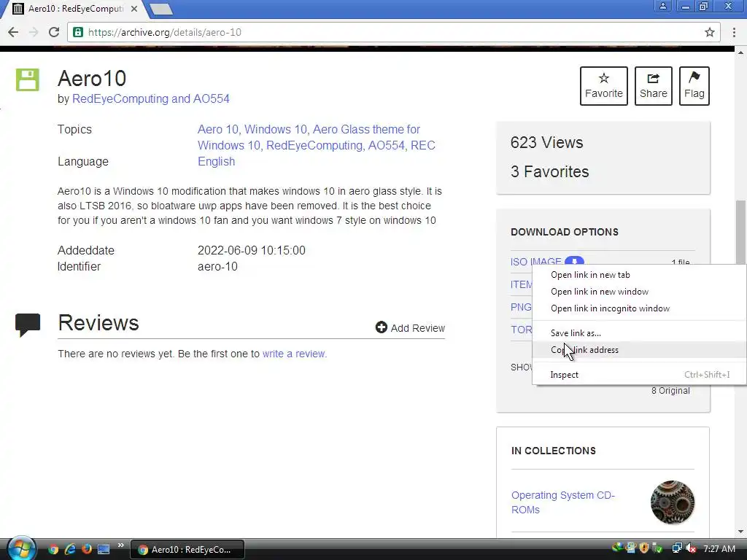Open the RedEyeComputing and AO554 creator link
This screenshot has width=747, height=560.
coord(150,98)
